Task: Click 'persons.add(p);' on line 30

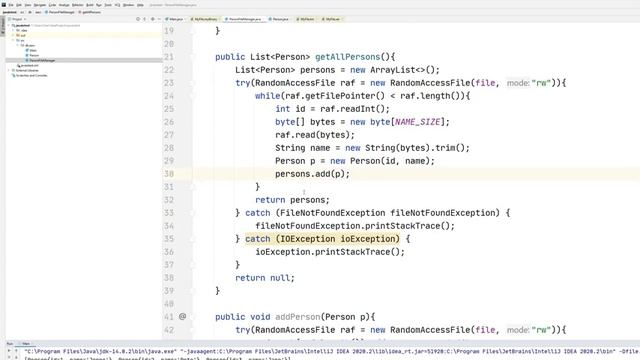Action: (312, 174)
